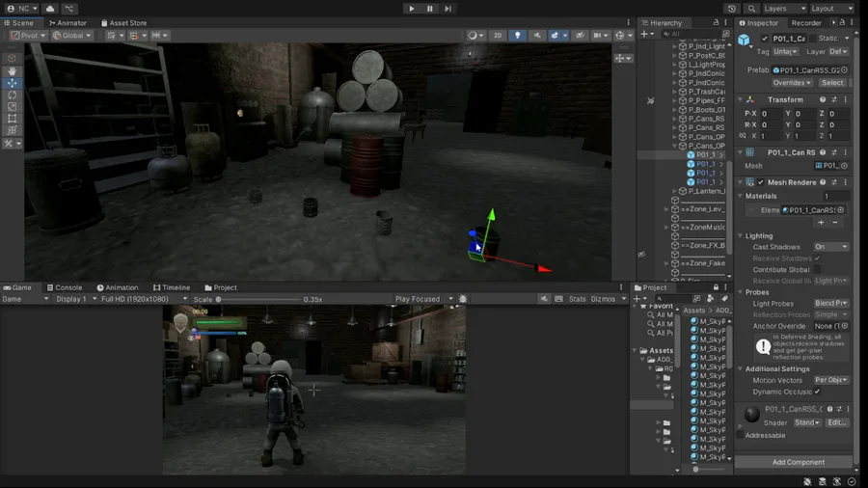The image size is (868, 488).
Task: Select the Move tool
Action: pos(12,83)
